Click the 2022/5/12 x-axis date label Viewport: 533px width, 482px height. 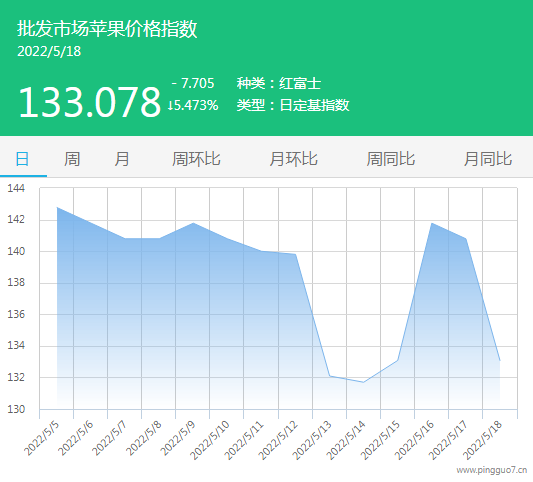click(278, 441)
